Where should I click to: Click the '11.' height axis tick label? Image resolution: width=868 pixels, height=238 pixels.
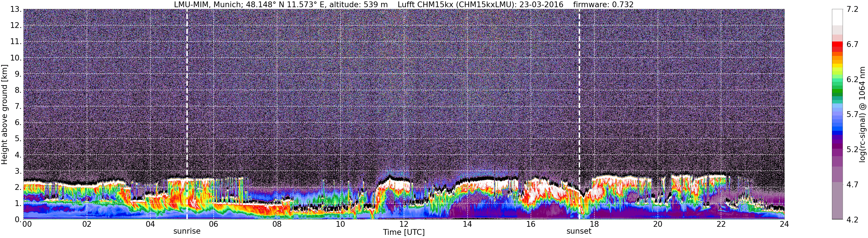[16, 41]
